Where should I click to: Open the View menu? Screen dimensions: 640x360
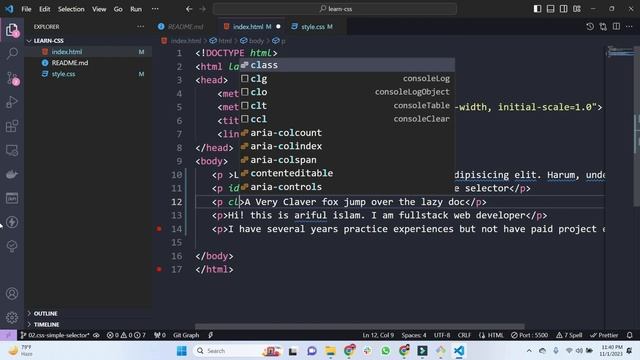coord(99,9)
